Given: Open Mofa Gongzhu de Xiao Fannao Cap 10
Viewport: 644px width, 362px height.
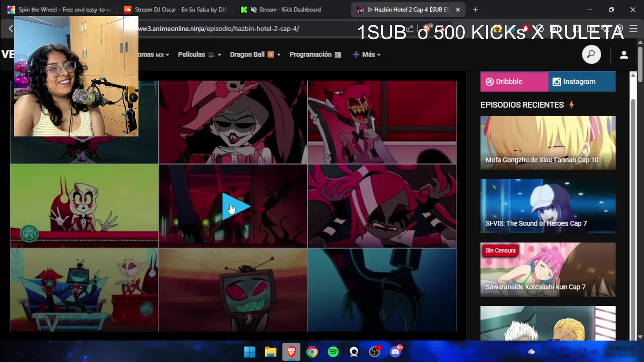Looking at the screenshot, I should click(x=548, y=143).
